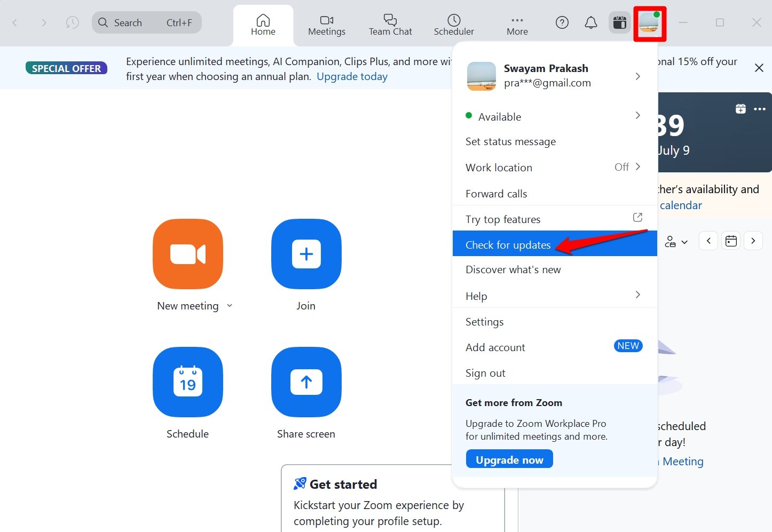The height and width of the screenshot is (532, 772).
Task: Open Try top features
Action: 555,219
